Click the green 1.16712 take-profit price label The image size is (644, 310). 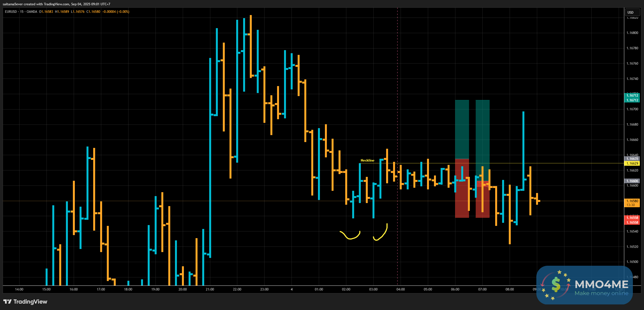[632, 96]
